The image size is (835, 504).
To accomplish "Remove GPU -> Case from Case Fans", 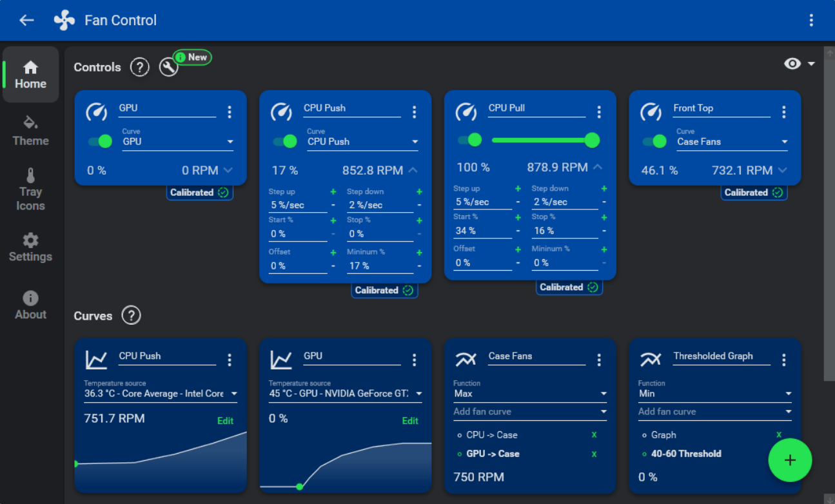I will pyautogui.click(x=594, y=454).
